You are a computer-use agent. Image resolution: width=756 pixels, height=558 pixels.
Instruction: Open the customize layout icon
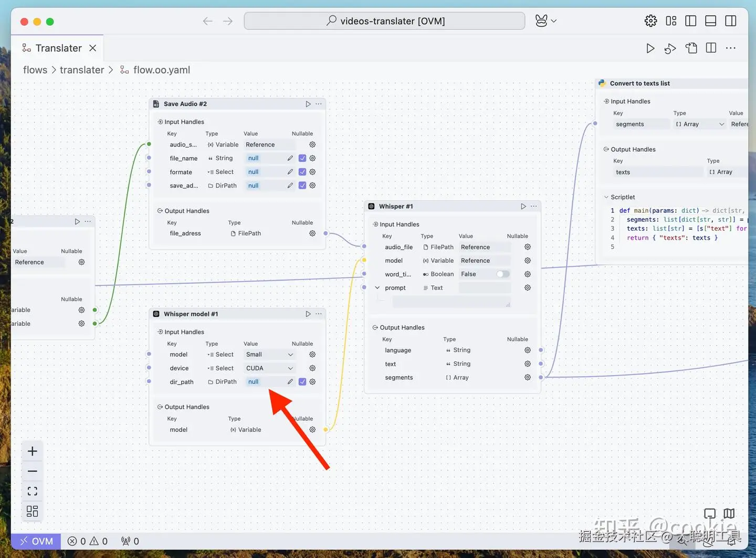671,21
